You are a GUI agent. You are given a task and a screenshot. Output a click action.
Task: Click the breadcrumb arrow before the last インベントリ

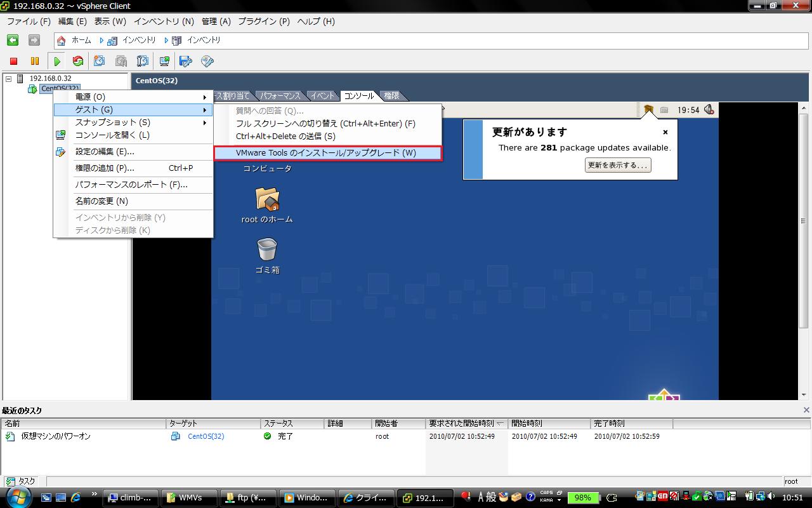coord(166,41)
